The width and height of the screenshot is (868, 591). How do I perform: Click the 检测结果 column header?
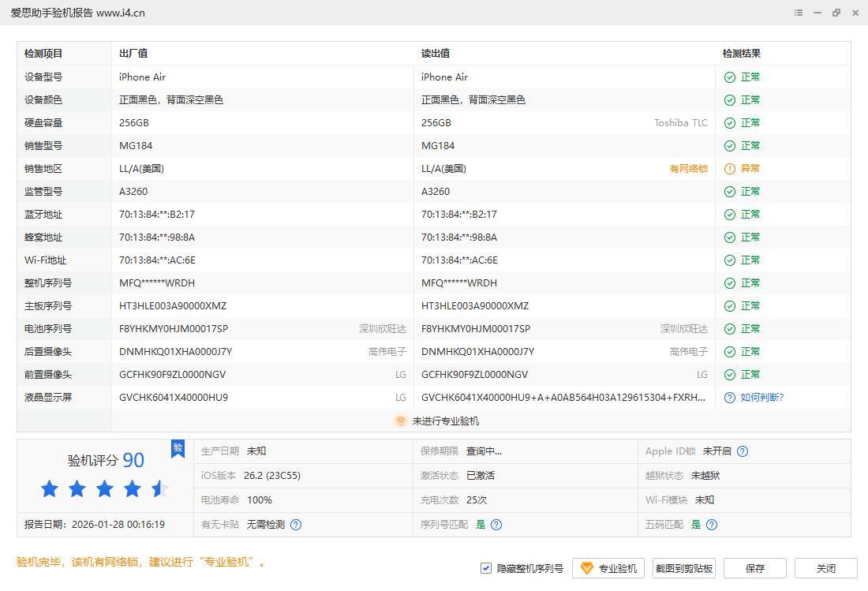(x=742, y=54)
